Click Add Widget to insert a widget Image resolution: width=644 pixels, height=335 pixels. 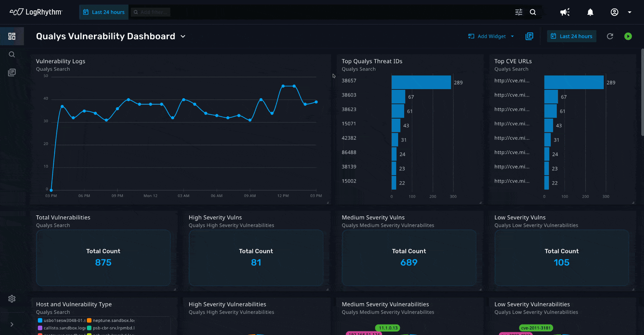coord(491,36)
